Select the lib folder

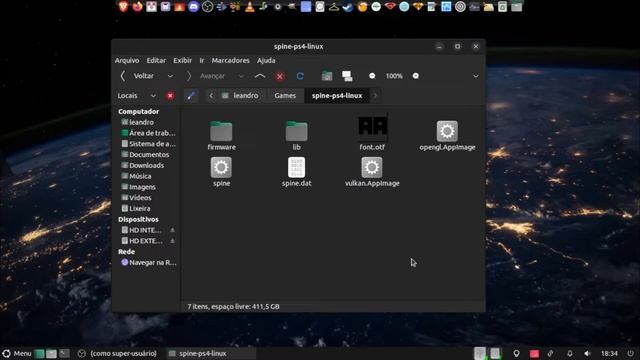(x=296, y=136)
